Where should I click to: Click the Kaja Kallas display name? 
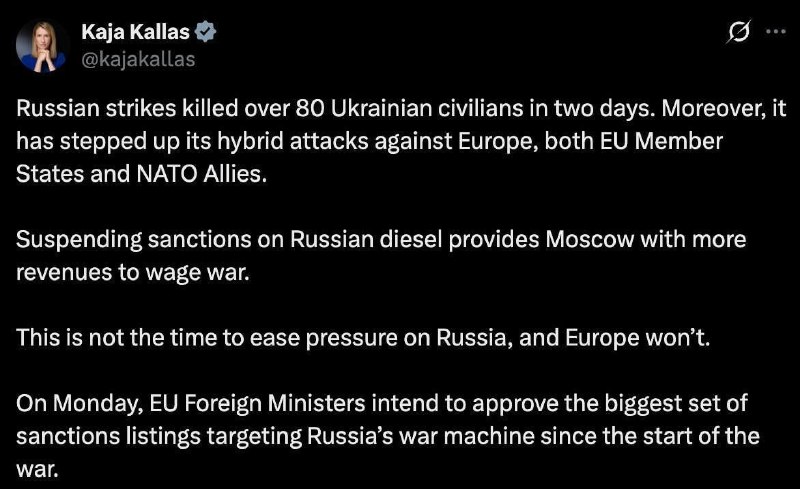tap(135, 32)
